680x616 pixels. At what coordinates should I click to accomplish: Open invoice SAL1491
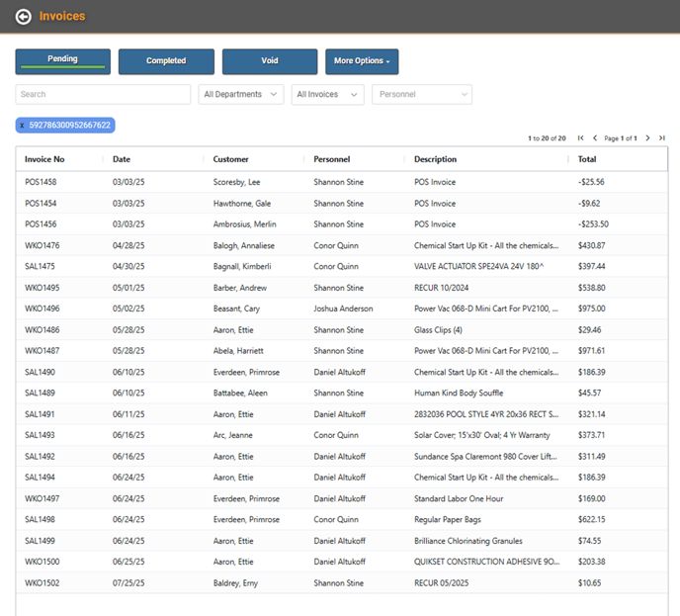coord(40,414)
